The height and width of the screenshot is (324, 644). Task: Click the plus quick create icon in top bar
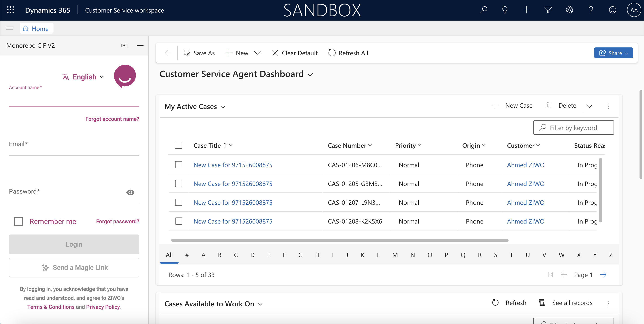[526, 10]
